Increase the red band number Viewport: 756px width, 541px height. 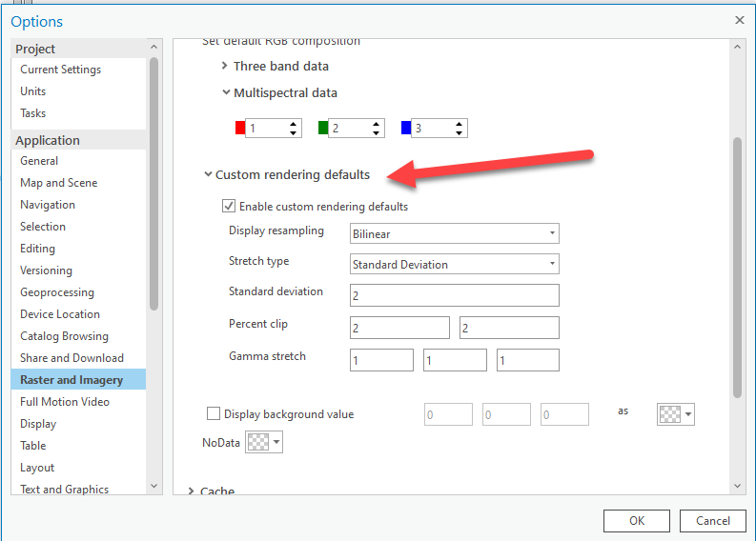(x=294, y=124)
